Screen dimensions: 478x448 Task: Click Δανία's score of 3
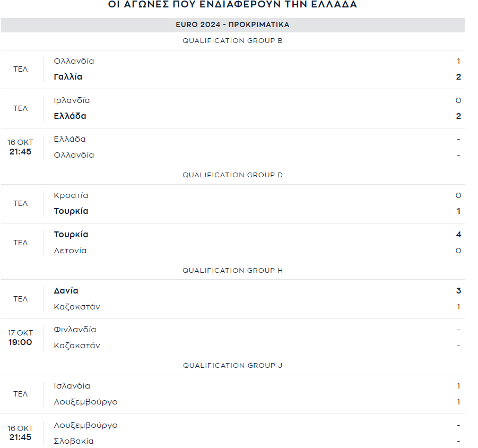458,291
